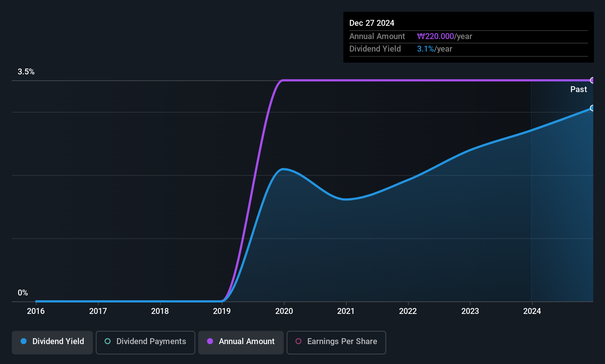Click the tooltip's Dividend Yield label
The image size is (605, 364).
(x=375, y=49)
